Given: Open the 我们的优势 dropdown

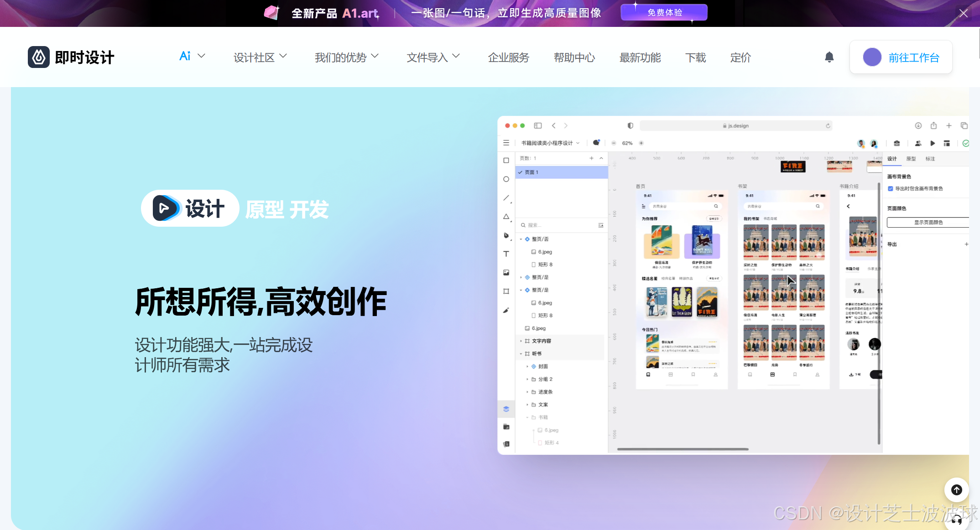Looking at the screenshot, I should tap(346, 57).
